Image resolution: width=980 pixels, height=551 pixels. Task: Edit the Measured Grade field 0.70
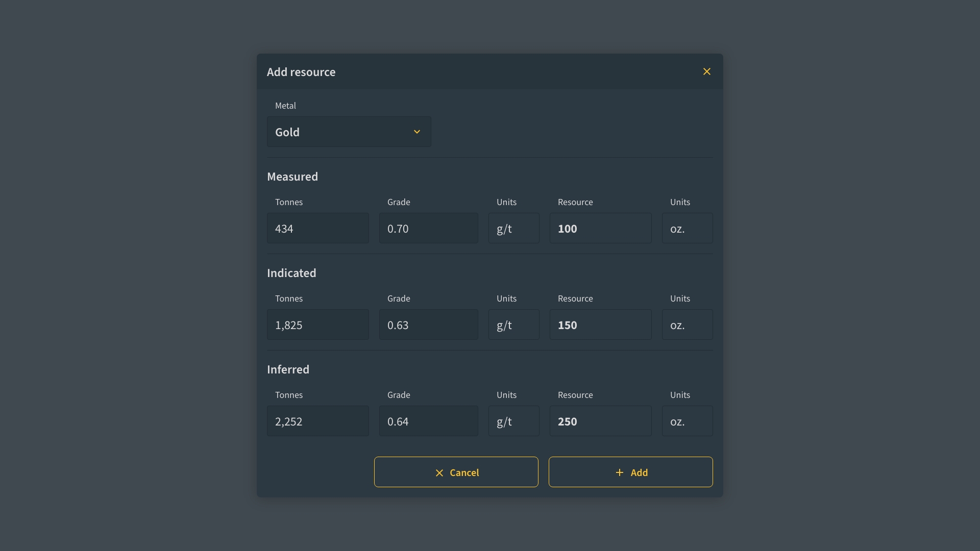428,228
